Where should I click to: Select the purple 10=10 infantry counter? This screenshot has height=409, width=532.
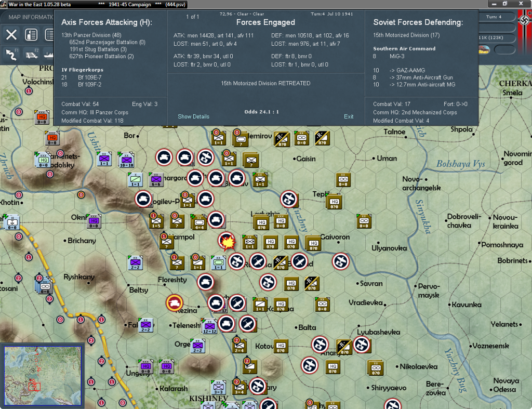[126, 160]
